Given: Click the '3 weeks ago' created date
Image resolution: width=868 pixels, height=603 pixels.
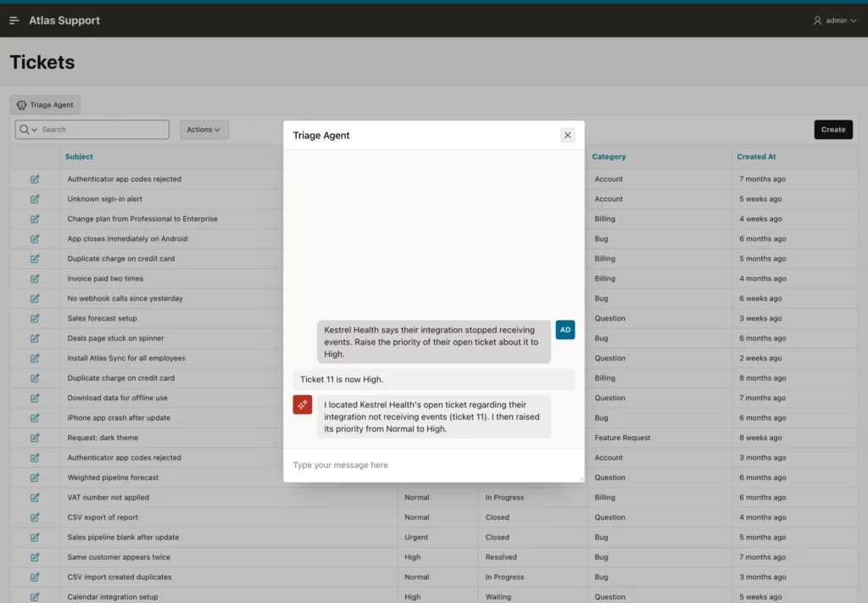Looking at the screenshot, I should pos(760,318).
